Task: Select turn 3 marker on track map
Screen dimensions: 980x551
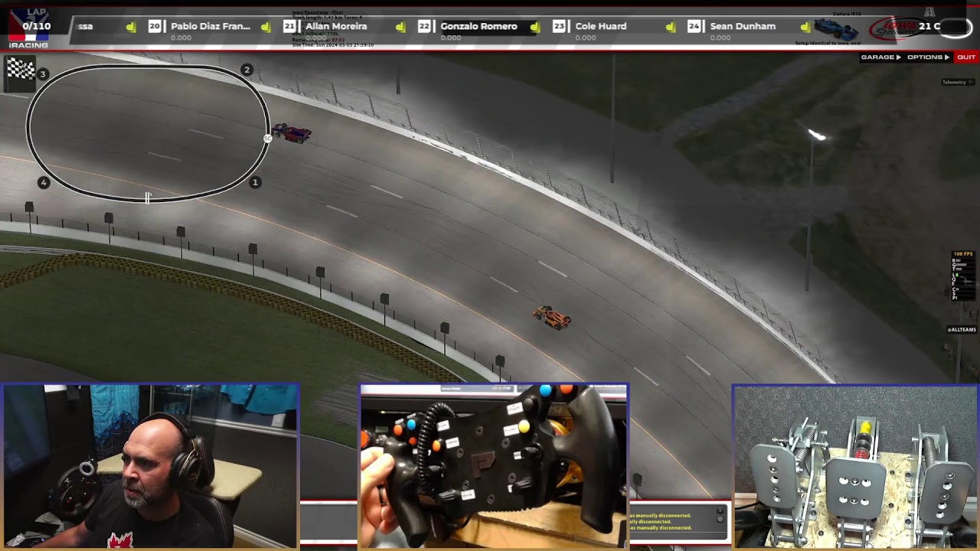Action: [43, 74]
